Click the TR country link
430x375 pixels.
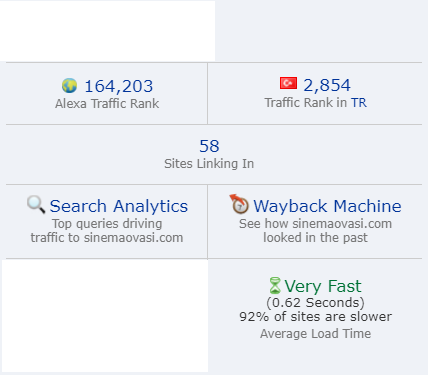tap(359, 103)
